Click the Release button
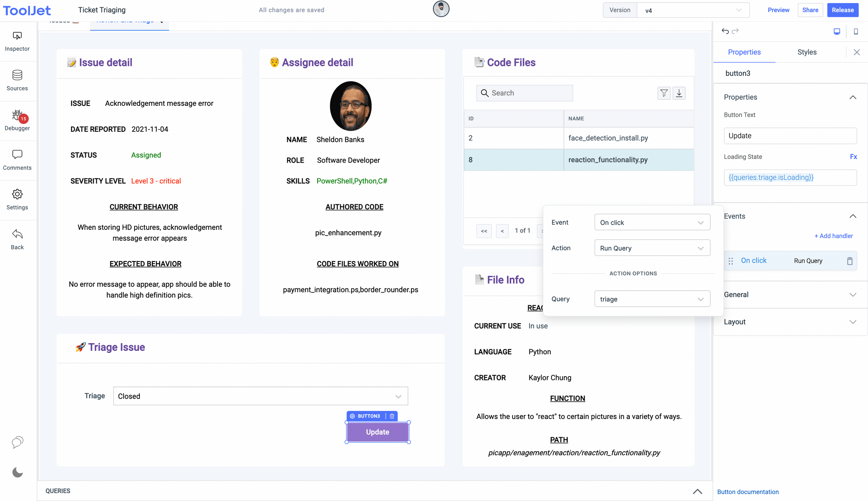Screen dimensions: 868x501 click(842, 10)
